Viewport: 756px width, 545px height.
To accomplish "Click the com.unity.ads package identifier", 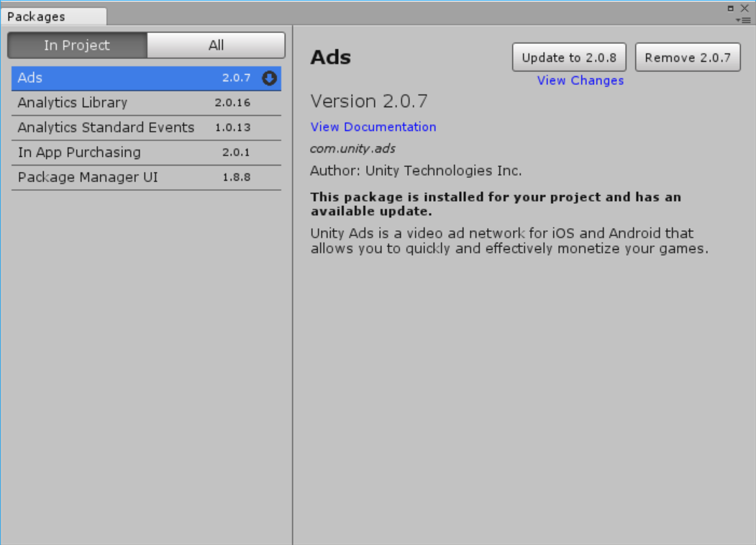I will (352, 149).
